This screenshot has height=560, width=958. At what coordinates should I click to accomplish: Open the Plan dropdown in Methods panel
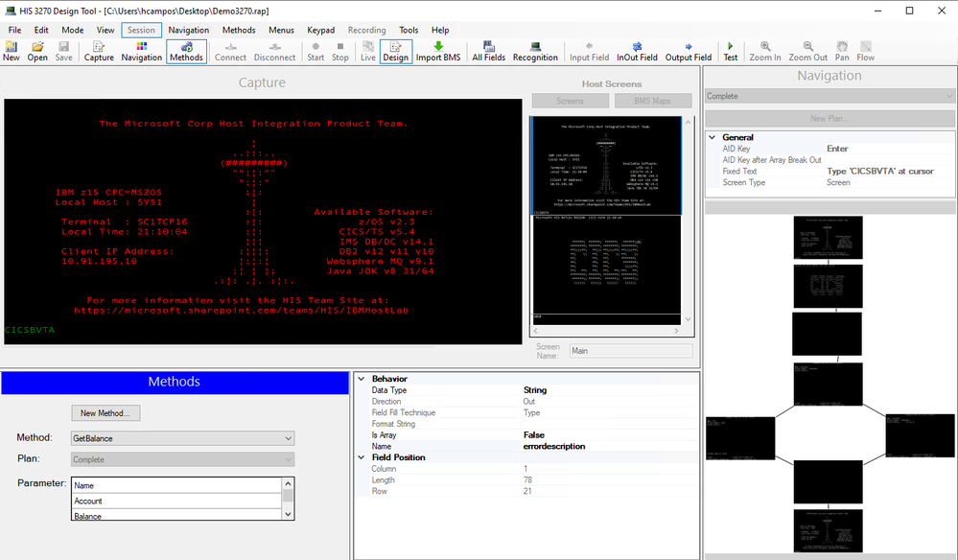pos(182,459)
